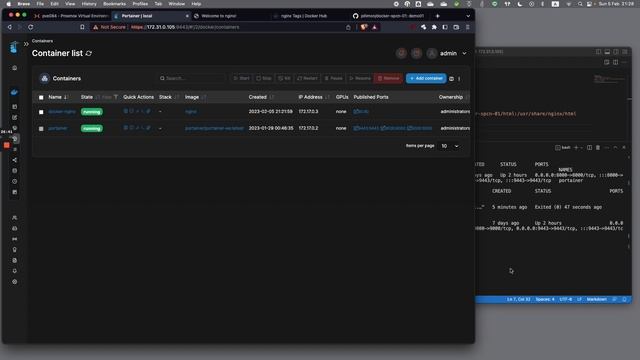
Task: Open portainer container name link
Action: [58, 128]
